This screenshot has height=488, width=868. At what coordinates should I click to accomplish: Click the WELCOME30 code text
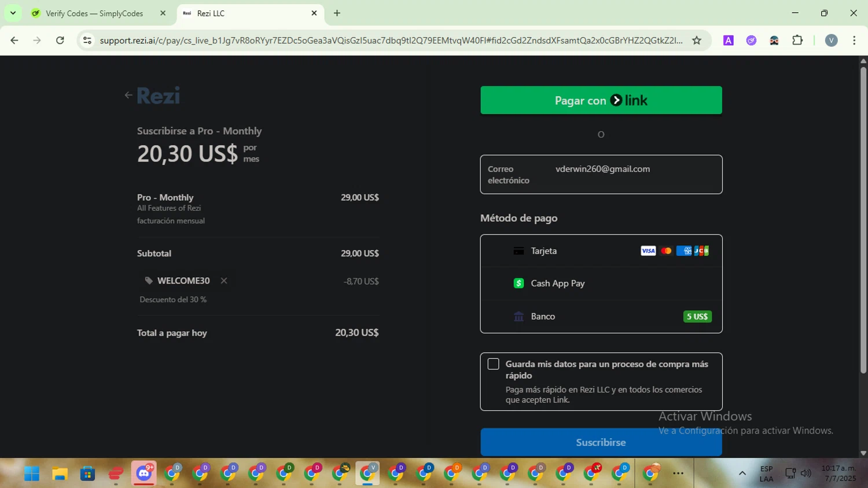[183, 281]
